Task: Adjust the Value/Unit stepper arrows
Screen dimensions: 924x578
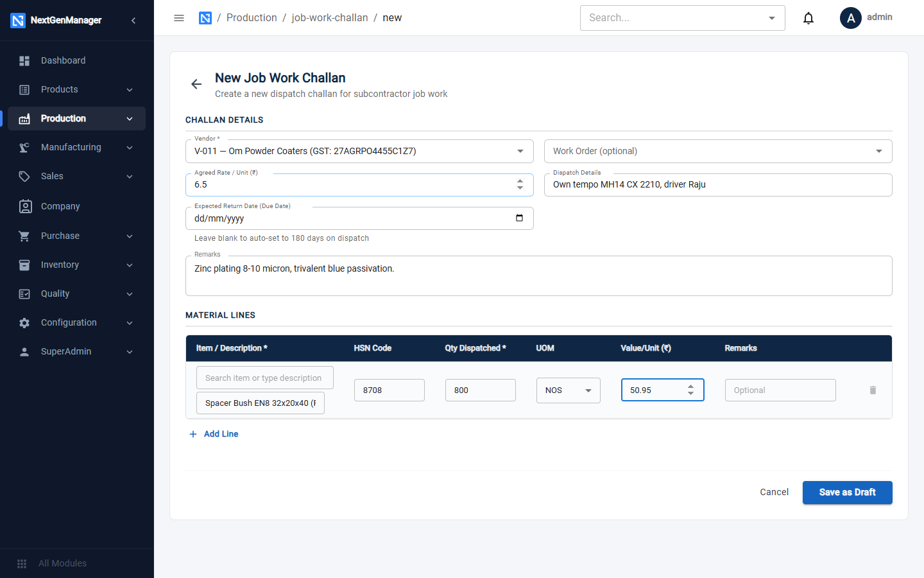Action: click(690, 390)
